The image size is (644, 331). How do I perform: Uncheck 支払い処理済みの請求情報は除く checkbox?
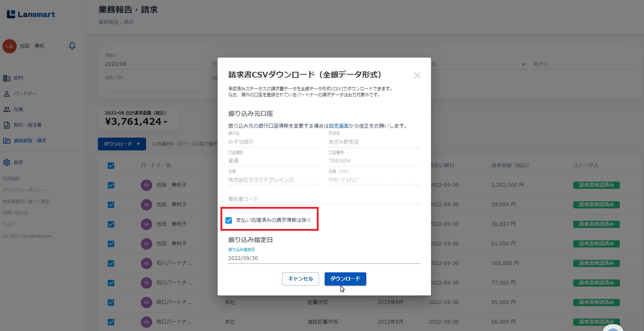point(229,220)
